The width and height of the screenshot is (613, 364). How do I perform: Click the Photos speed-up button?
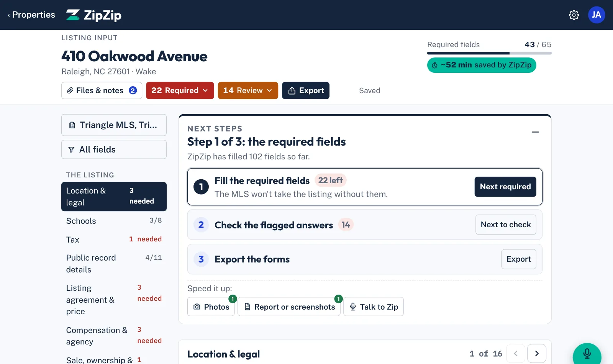(x=211, y=307)
